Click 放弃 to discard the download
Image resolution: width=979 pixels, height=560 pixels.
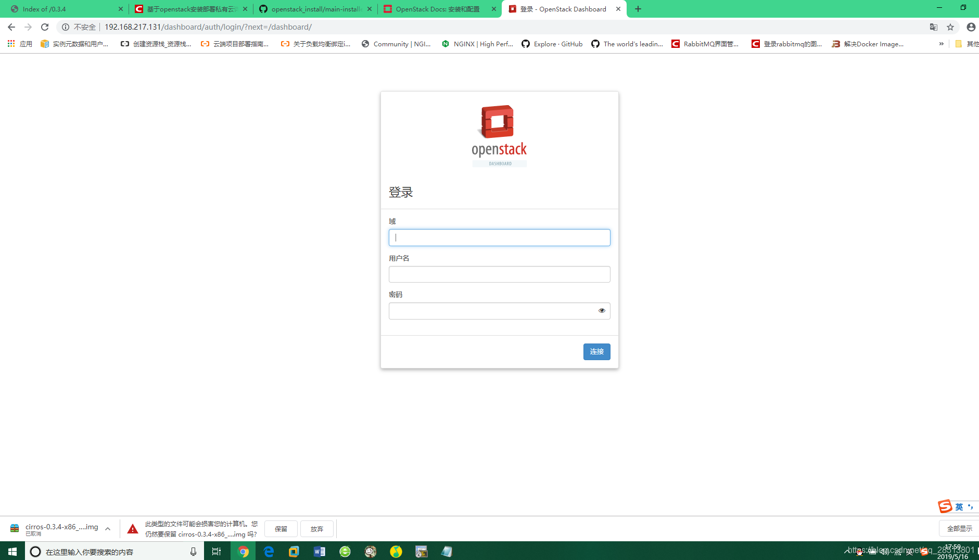pos(317,529)
